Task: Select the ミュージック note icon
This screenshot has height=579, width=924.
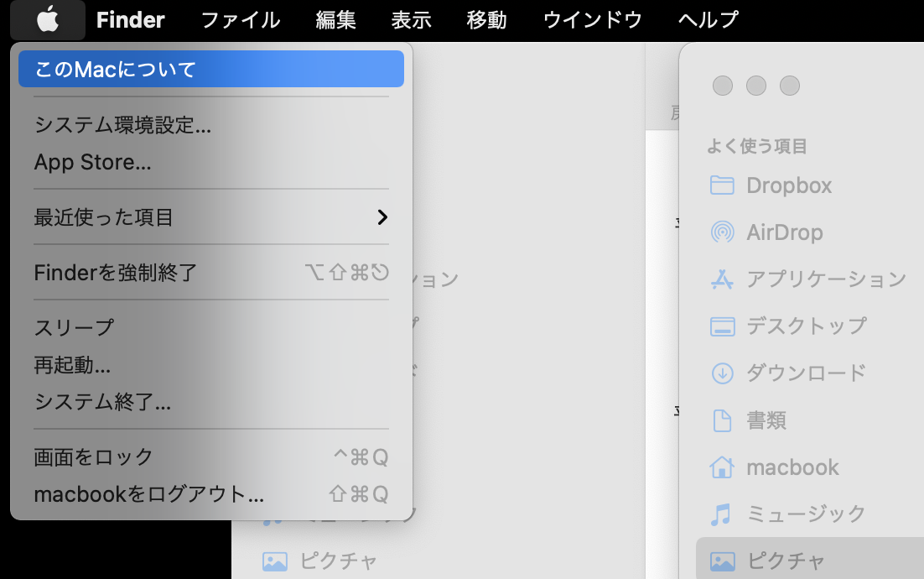Action: click(x=722, y=514)
